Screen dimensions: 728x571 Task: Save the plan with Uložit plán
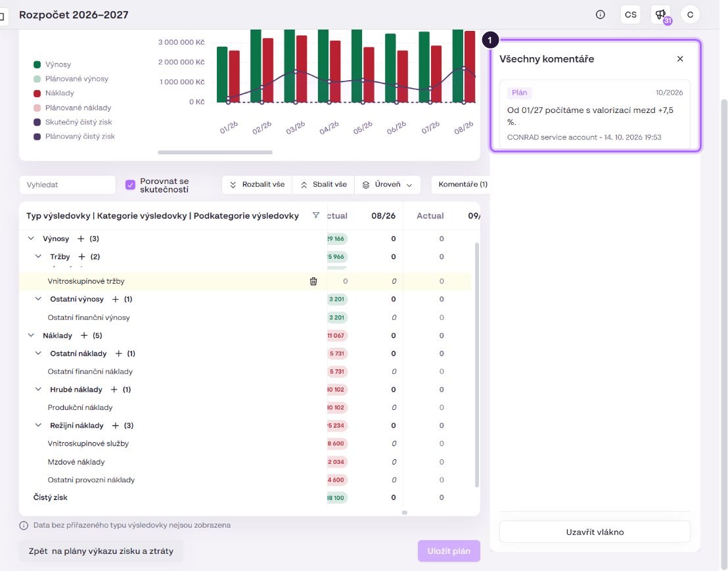[x=449, y=551]
